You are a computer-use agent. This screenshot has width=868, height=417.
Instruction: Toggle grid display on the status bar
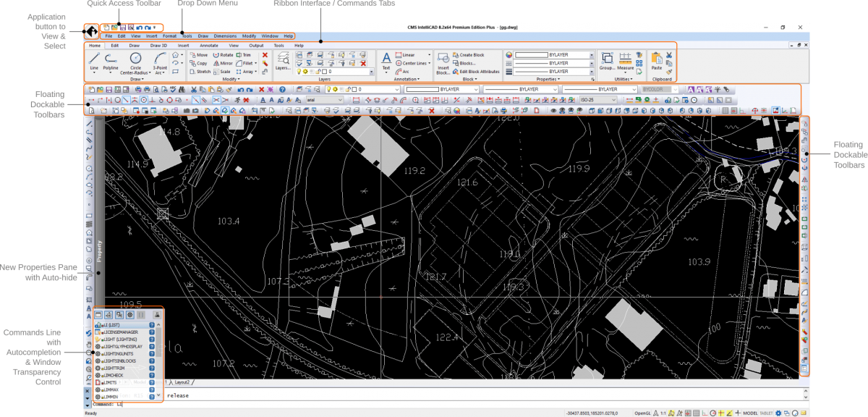tap(695, 413)
